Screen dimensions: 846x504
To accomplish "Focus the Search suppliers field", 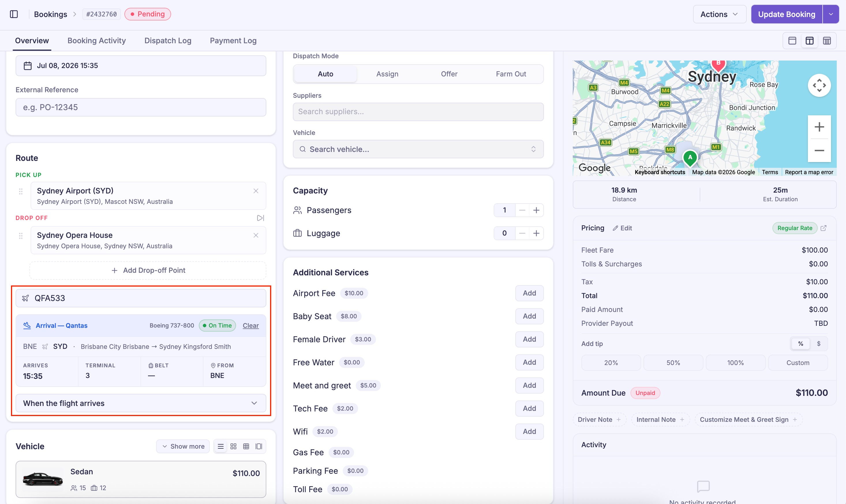I will pyautogui.click(x=418, y=112).
